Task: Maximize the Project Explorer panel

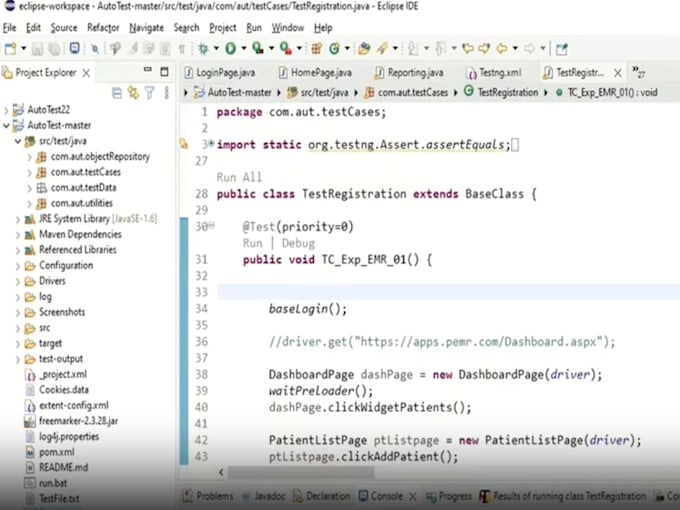Action: pos(164,72)
